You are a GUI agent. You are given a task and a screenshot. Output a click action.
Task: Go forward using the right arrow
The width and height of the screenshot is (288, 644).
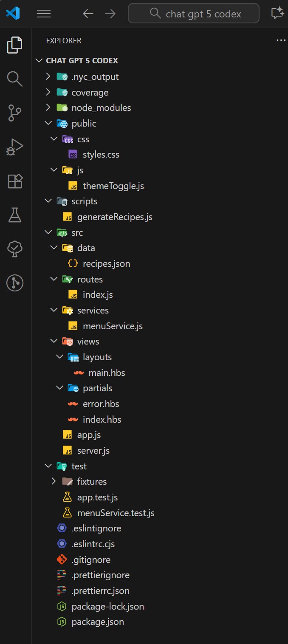pyautogui.click(x=110, y=14)
